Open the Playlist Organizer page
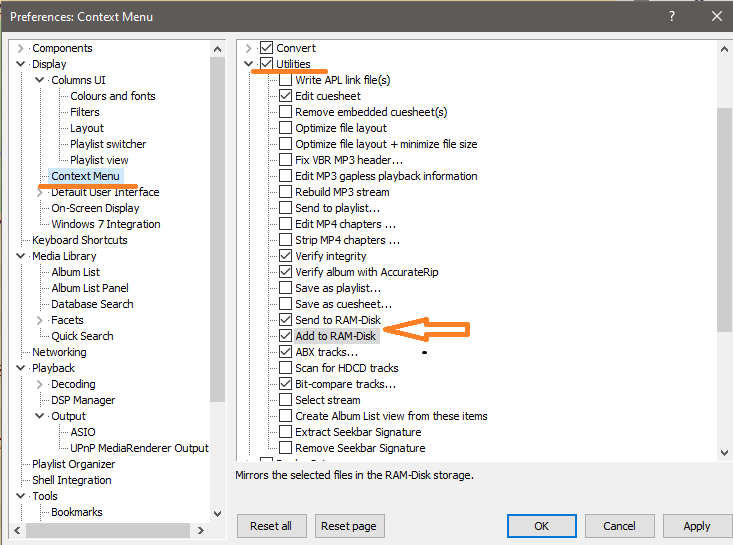This screenshot has width=733, height=545. (73, 464)
